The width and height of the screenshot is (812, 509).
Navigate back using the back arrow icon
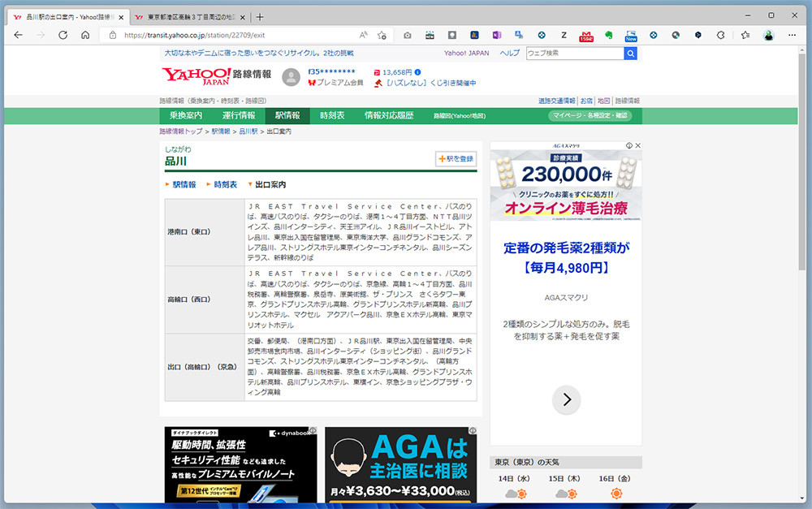(17, 35)
